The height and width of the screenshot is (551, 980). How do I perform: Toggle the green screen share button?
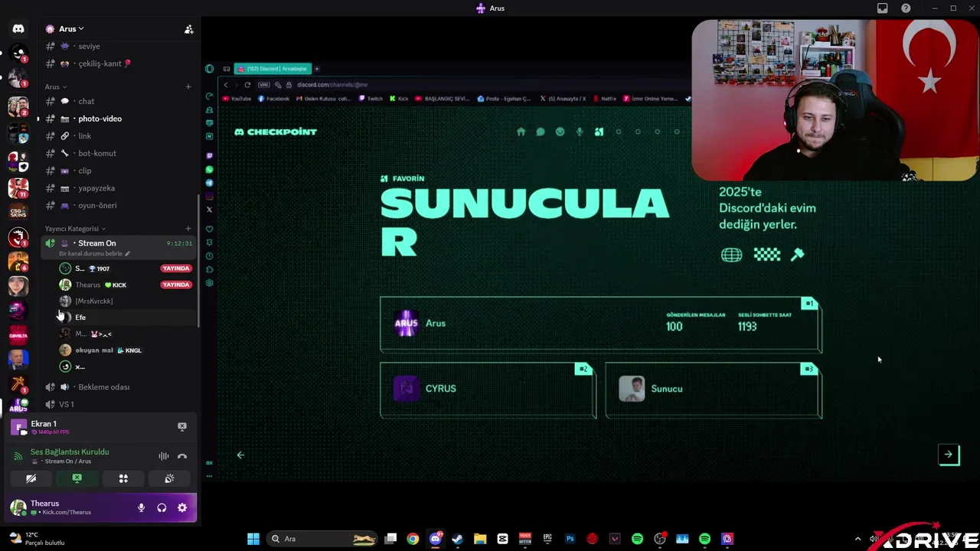pos(77,478)
